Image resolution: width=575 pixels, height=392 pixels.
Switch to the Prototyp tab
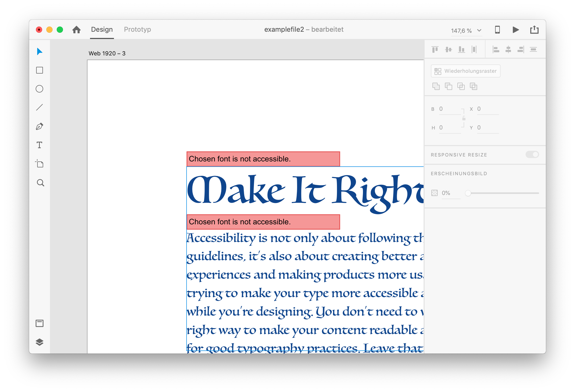point(137,29)
